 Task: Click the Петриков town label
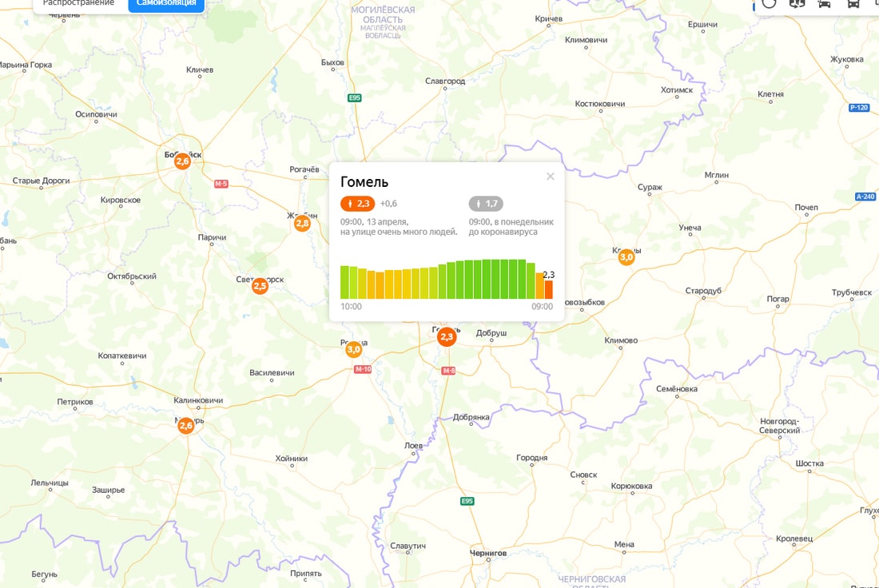tap(75, 402)
